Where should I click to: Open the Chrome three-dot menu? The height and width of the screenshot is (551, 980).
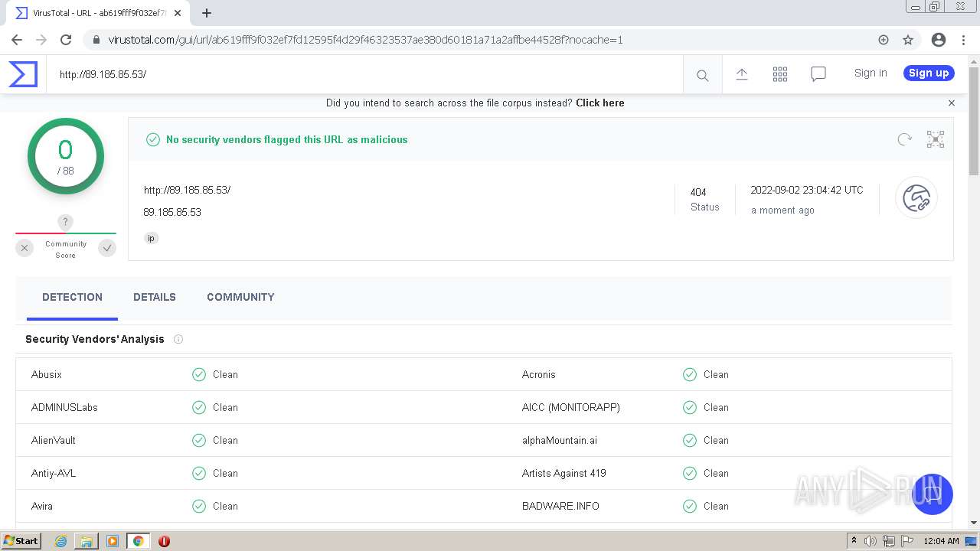(x=963, y=40)
